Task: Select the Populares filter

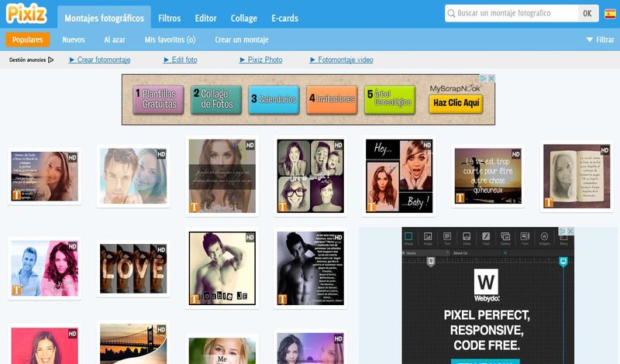Action: click(27, 39)
